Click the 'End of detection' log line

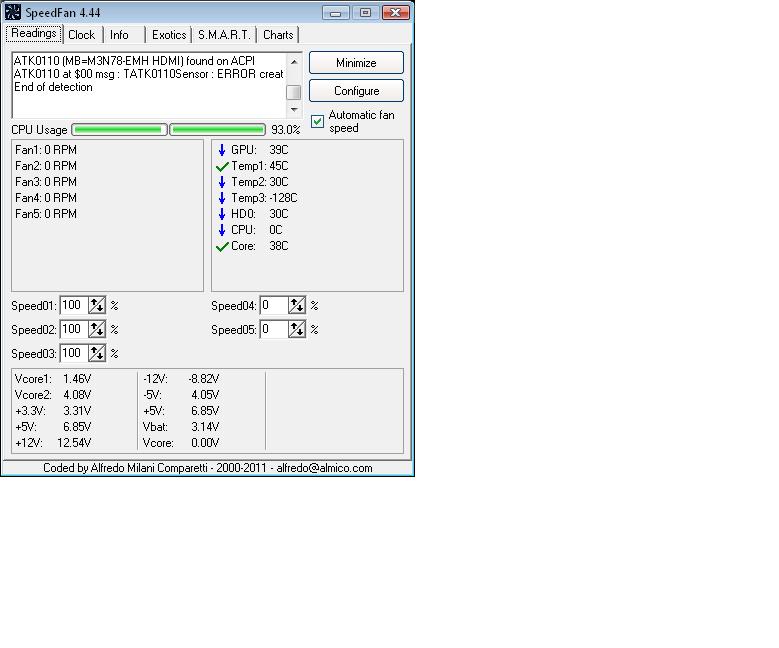(x=53, y=87)
